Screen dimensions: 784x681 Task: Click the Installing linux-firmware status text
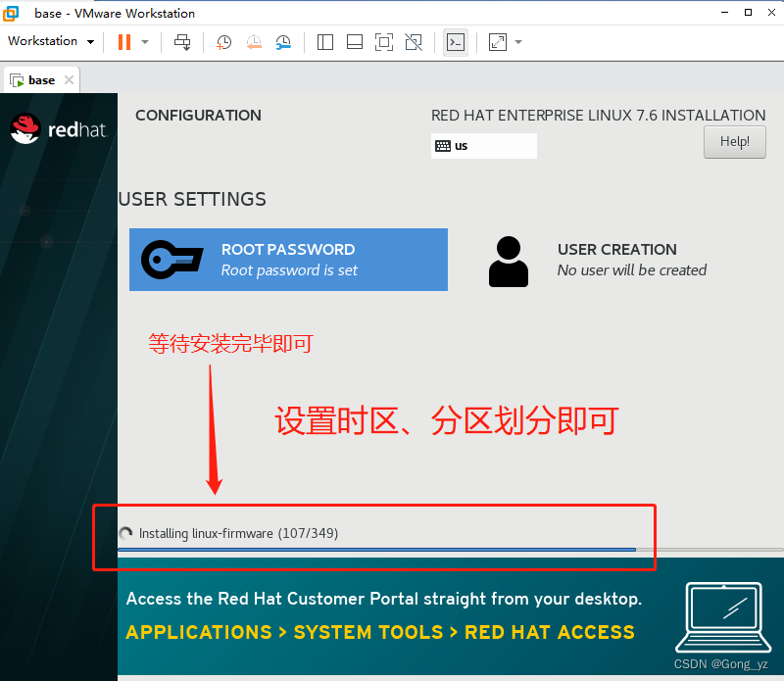(x=238, y=533)
